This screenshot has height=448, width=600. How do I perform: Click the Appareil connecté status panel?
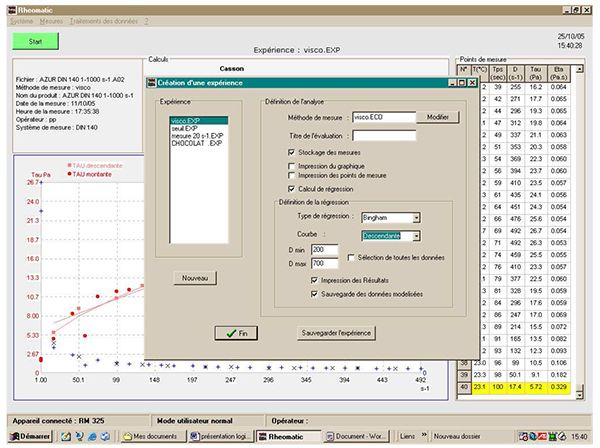point(78,421)
